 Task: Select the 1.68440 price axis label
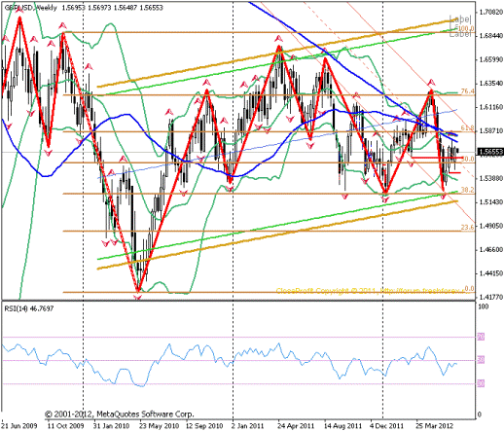491,36
